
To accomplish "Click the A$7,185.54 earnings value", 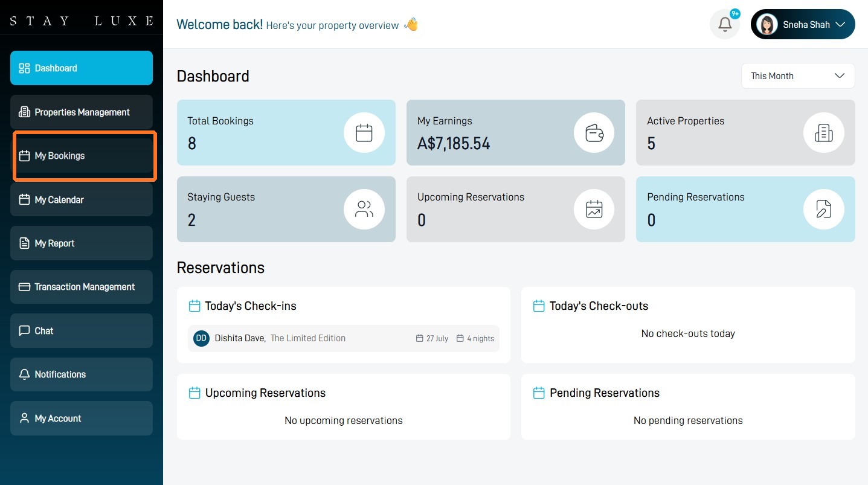I will [454, 144].
